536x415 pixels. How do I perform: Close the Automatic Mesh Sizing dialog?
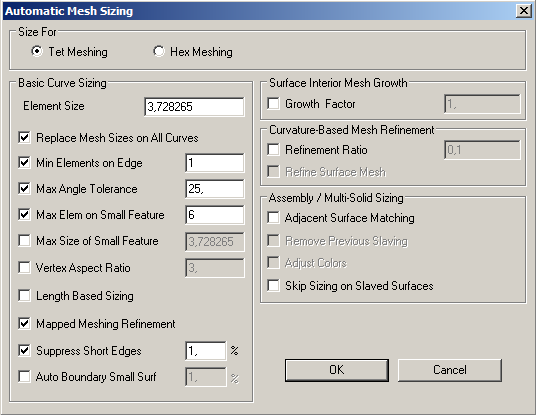(524, 11)
